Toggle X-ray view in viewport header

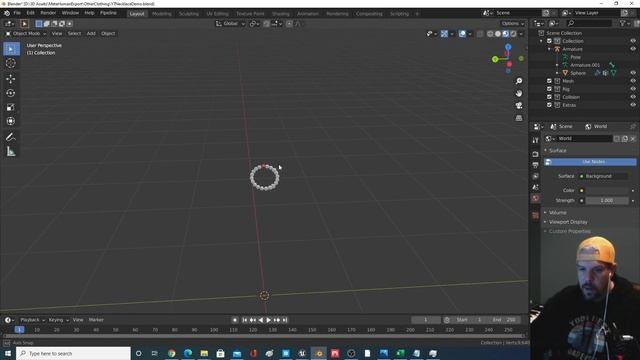tap(480, 34)
